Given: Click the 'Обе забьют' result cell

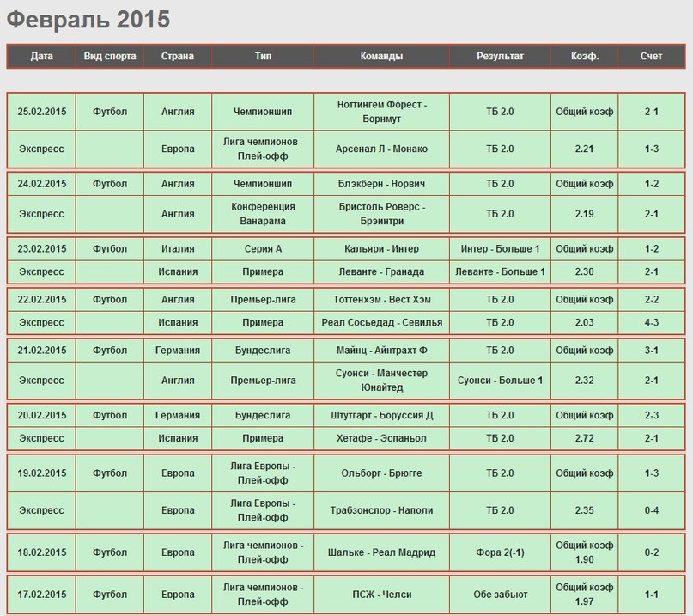Looking at the screenshot, I should click(x=500, y=595).
